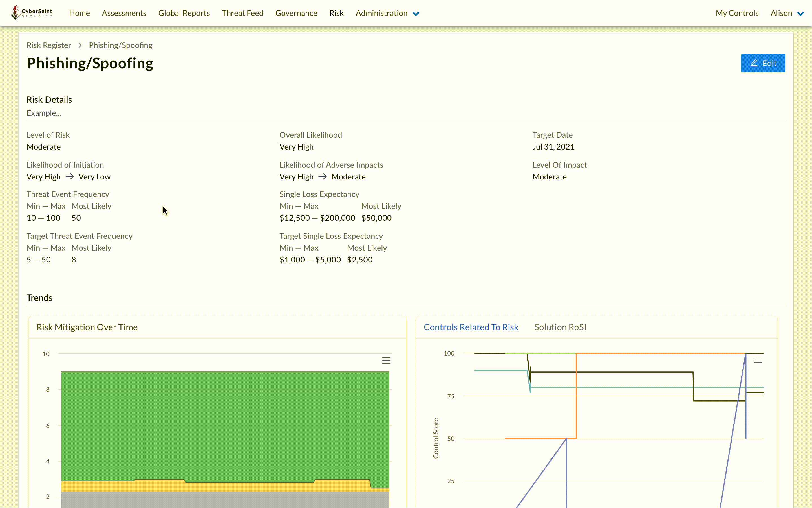Click the Level of Risk value Moderate

pos(44,147)
